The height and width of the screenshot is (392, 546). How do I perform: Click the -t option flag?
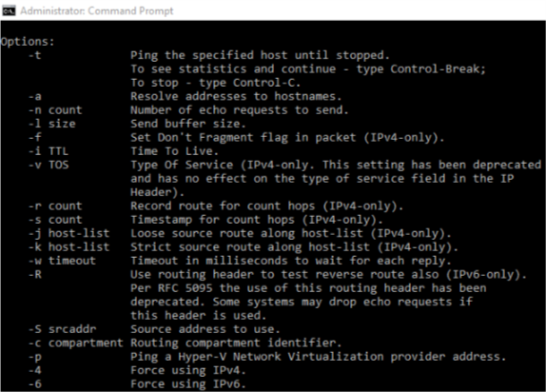point(35,55)
